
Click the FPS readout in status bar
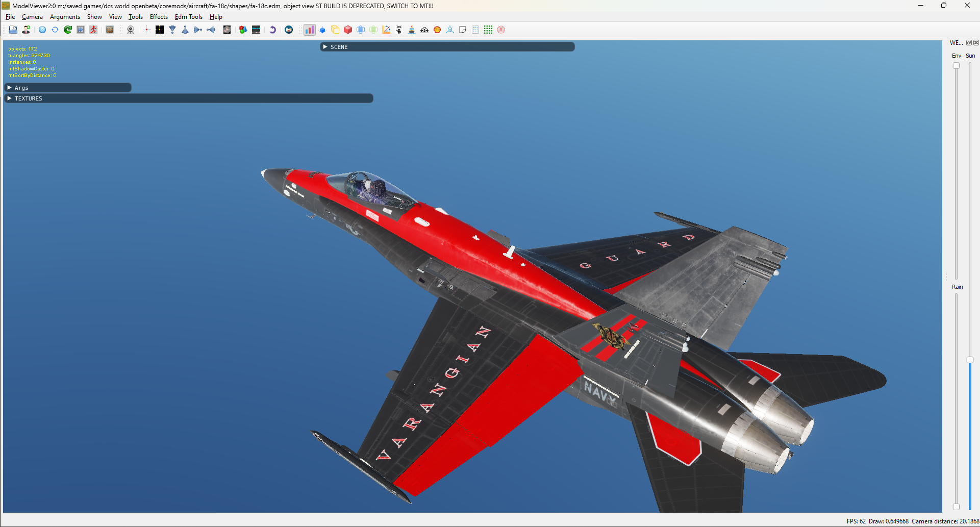point(856,521)
